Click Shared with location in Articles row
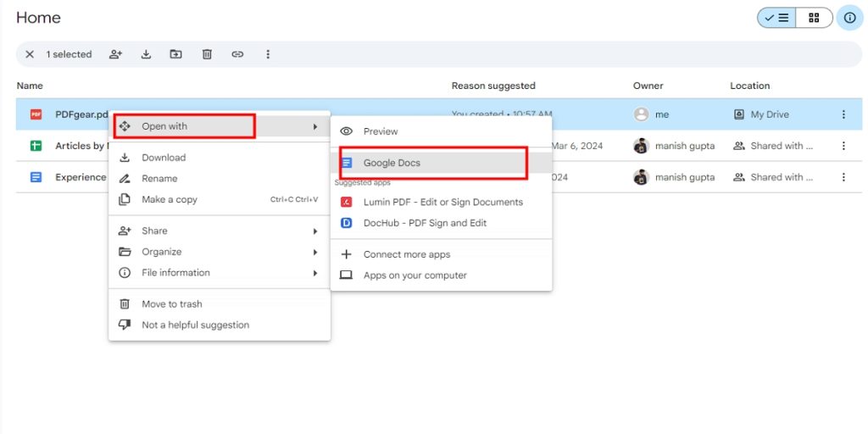The width and height of the screenshot is (868, 434). coord(773,146)
